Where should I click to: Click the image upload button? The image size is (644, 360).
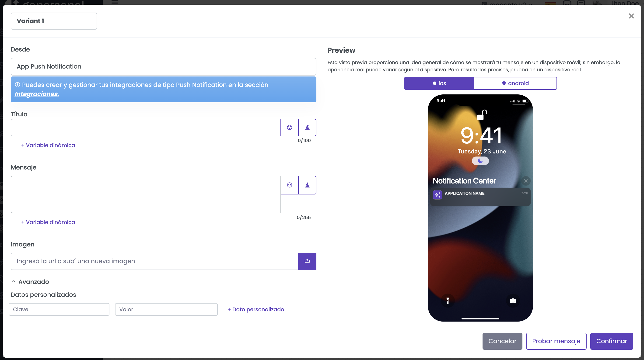(x=307, y=261)
